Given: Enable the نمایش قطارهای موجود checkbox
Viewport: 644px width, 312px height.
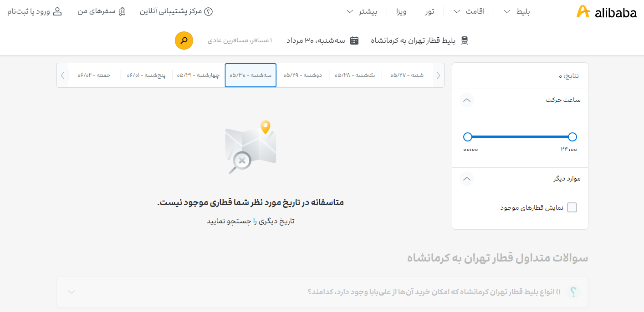Looking at the screenshot, I should (572, 207).
